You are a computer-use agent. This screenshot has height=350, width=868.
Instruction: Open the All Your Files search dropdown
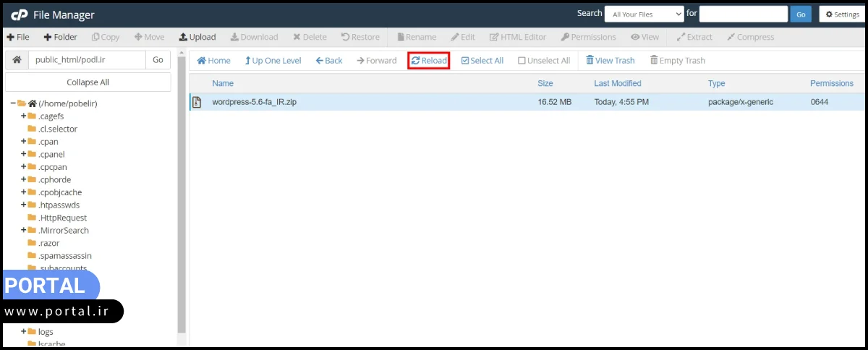click(x=644, y=14)
